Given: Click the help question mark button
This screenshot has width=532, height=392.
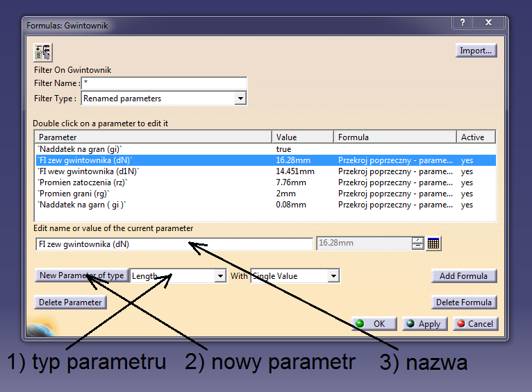Looking at the screenshot, I should 462,22.
